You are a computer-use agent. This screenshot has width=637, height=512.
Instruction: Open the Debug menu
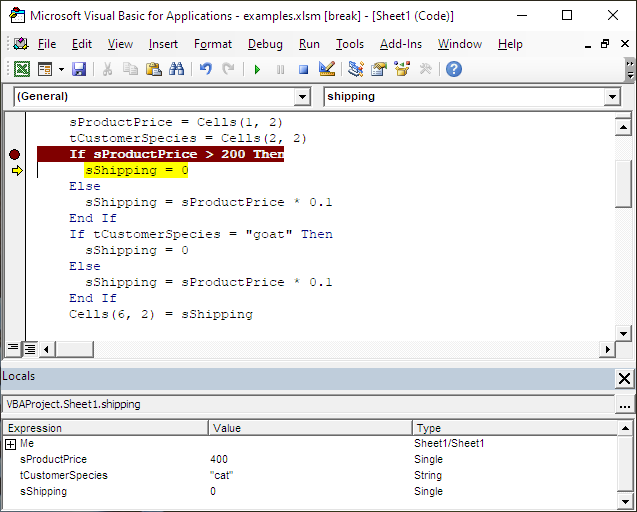(265, 44)
